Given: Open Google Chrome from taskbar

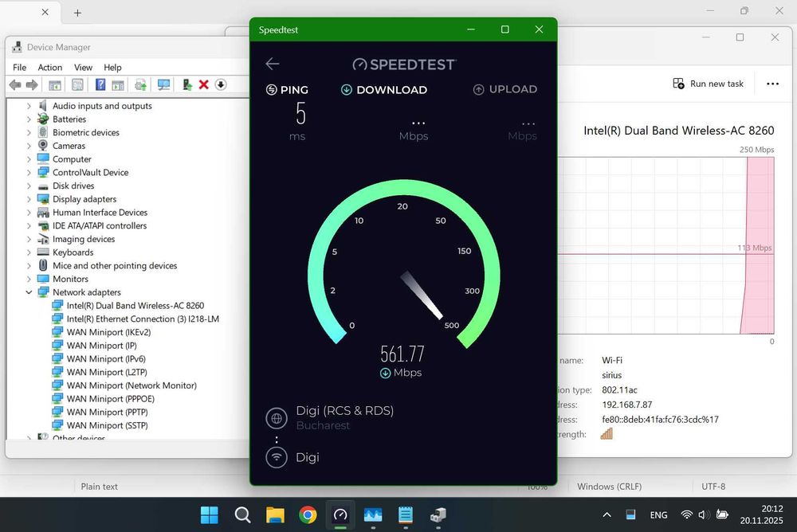Looking at the screenshot, I should [x=308, y=514].
